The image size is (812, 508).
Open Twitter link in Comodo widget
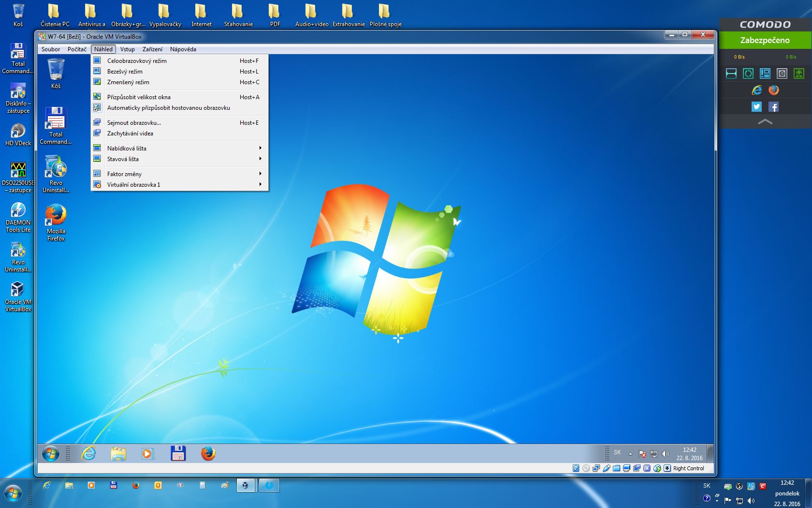[x=757, y=107]
